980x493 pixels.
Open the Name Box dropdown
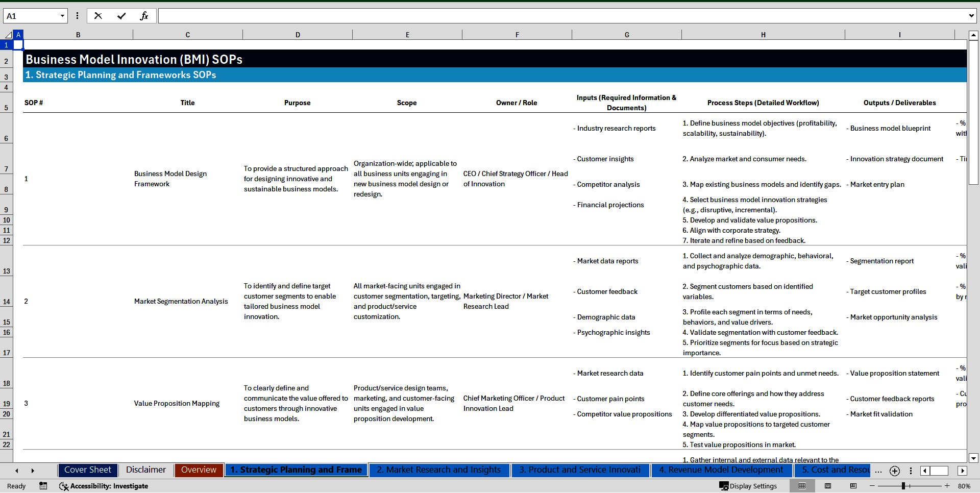pos(62,15)
